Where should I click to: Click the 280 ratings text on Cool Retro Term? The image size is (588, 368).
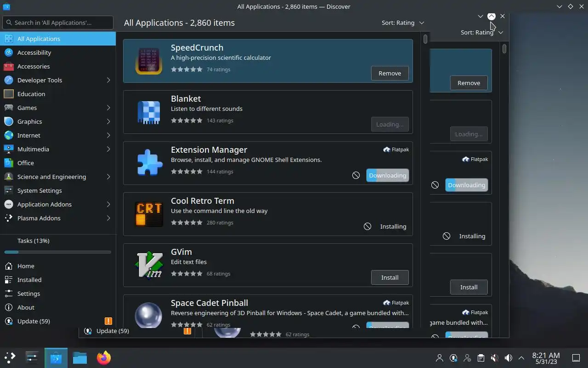coord(220,223)
